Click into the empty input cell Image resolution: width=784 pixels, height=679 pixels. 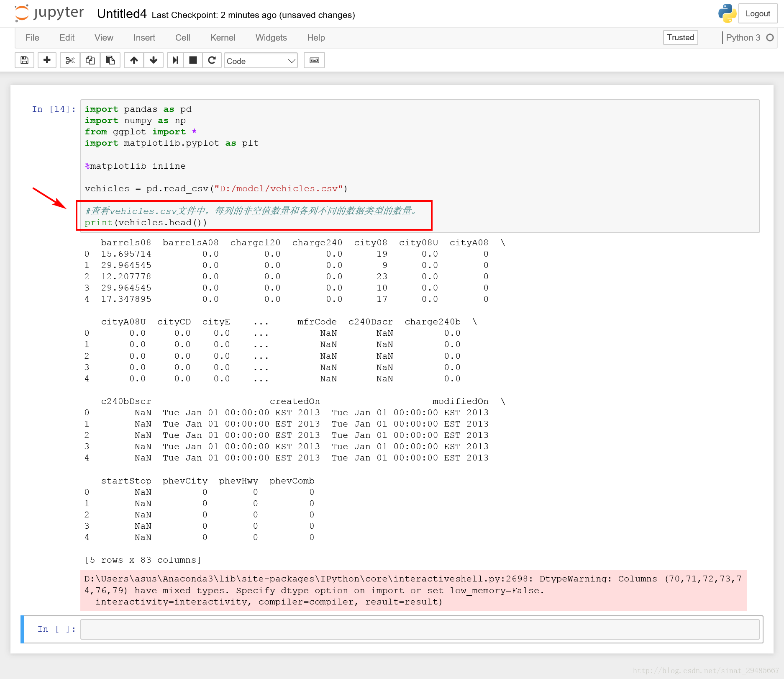pyautogui.click(x=420, y=629)
